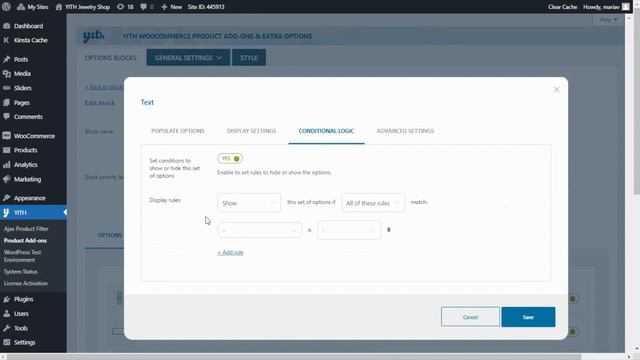Click the Save button

[x=528, y=317]
